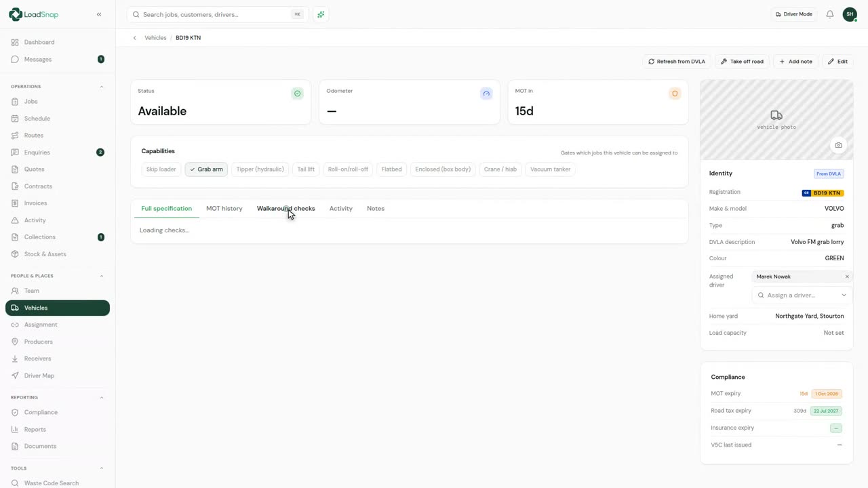Screen dimensions: 868x488
Task: Open Routes in the sidebar
Action: click(58, 136)
